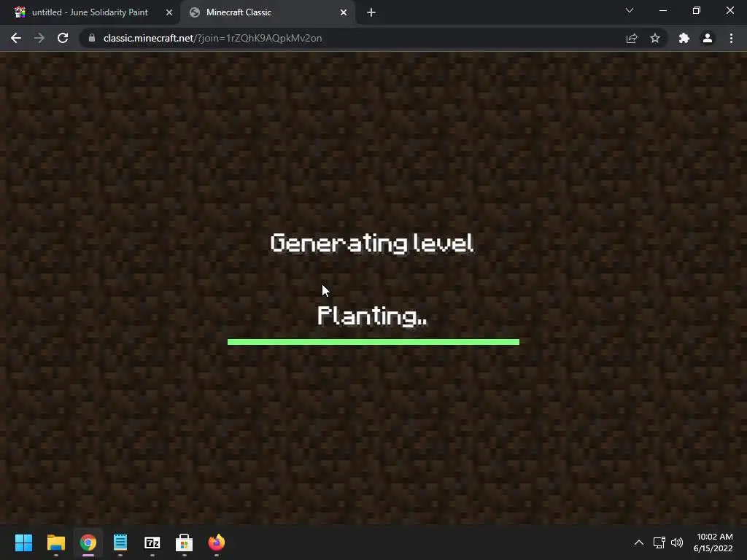Open the Chrome three-dot menu
Viewport: 747px width, 560px height.
click(731, 38)
